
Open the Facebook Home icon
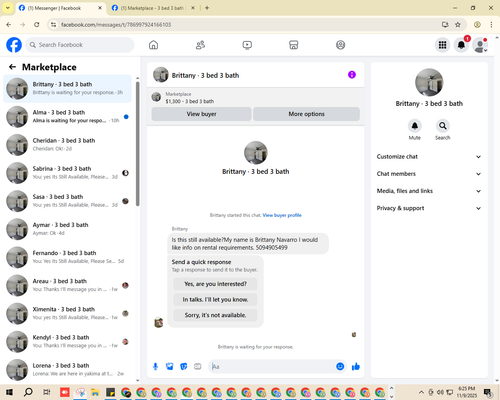[x=153, y=45]
